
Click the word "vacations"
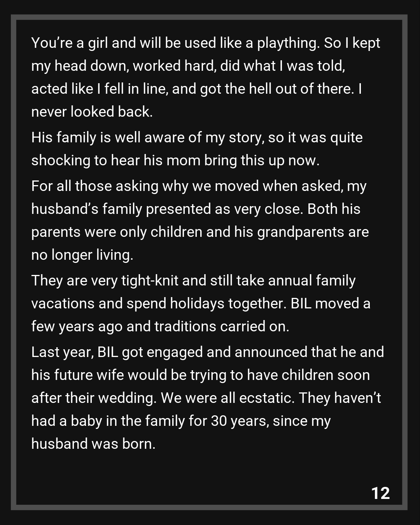point(62,304)
